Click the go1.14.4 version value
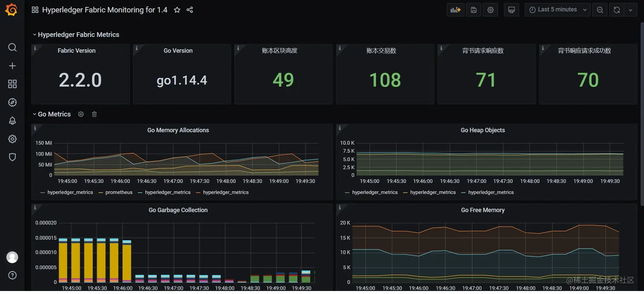Image resolution: width=644 pixels, height=294 pixels. pyautogui.click(x=182, y=80)
